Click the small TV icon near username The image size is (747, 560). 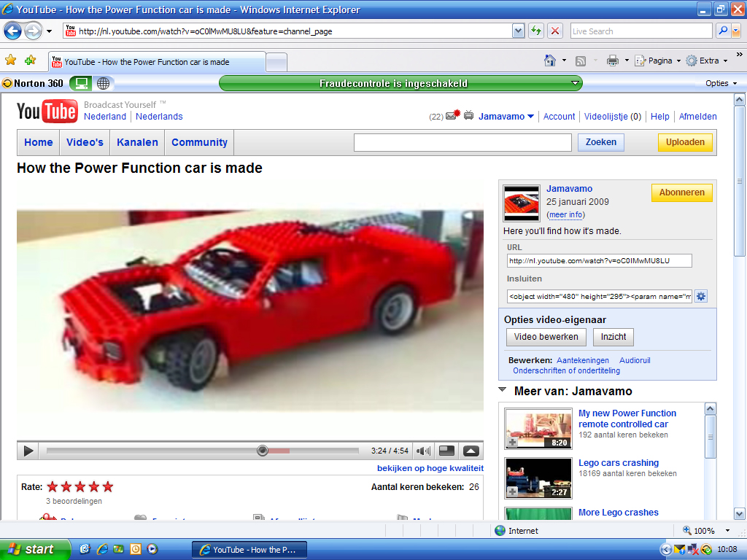pyautogui.click(x=469, y=114)
